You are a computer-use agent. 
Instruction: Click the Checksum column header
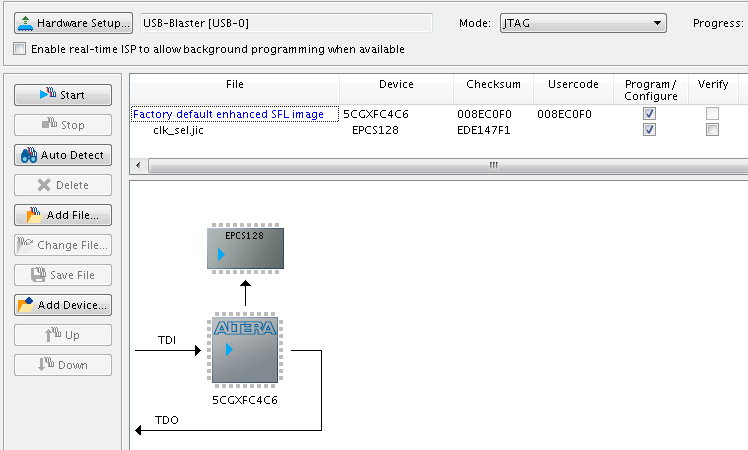pyautogui.click(x=493, y=90)
